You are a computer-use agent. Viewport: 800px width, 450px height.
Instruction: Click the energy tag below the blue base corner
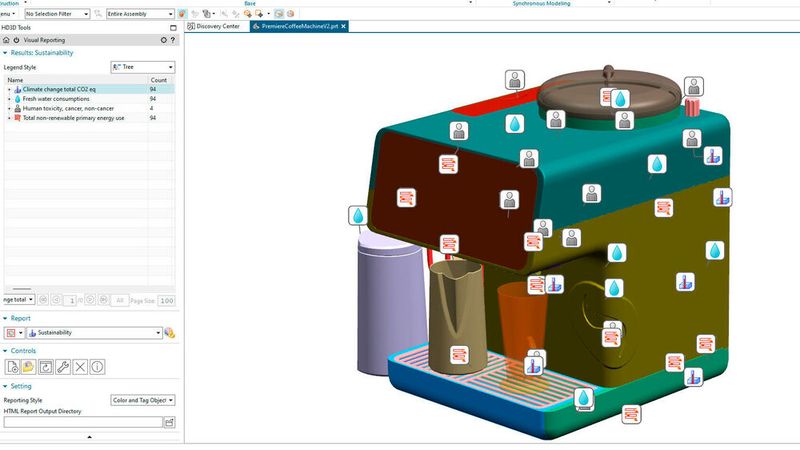(631, 414)
